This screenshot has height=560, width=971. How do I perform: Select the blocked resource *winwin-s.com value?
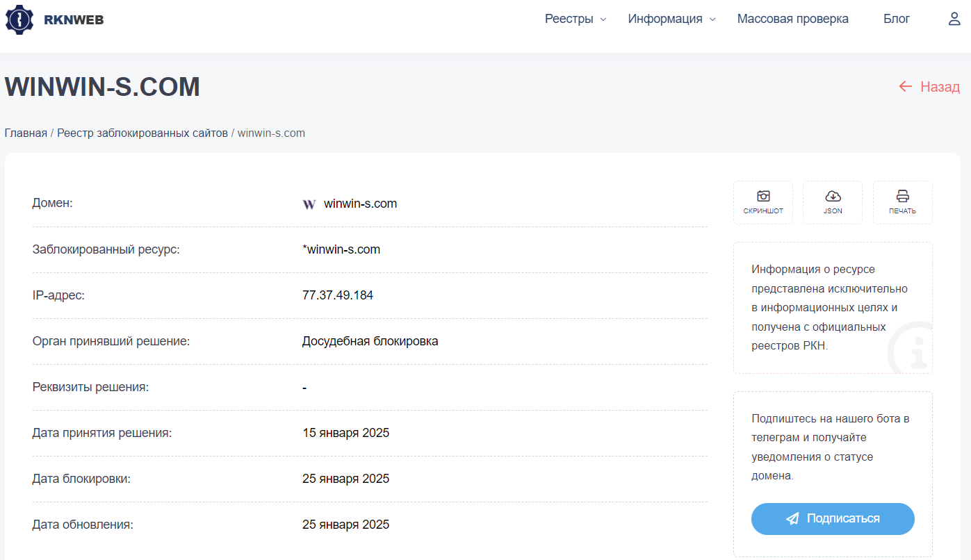pyautogui.click(x=341, y=249)
